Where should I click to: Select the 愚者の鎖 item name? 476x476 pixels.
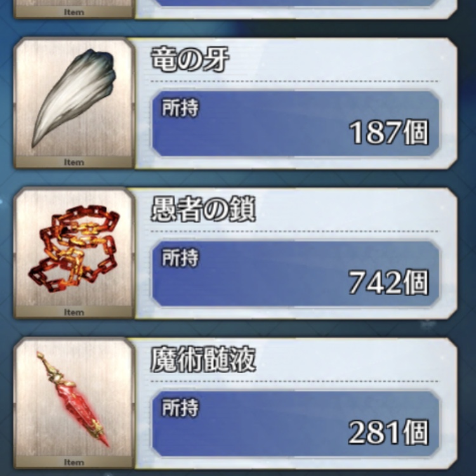tap(203, 209)
